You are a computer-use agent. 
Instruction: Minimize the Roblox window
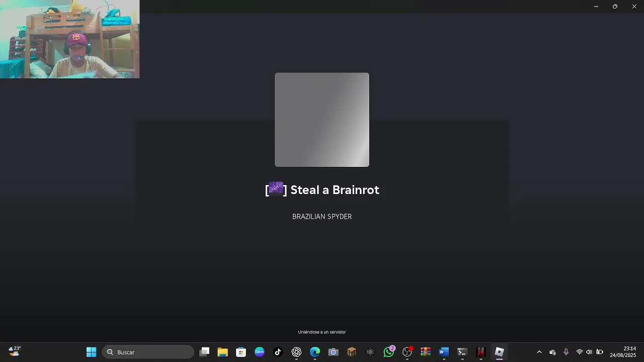point(596,7)
